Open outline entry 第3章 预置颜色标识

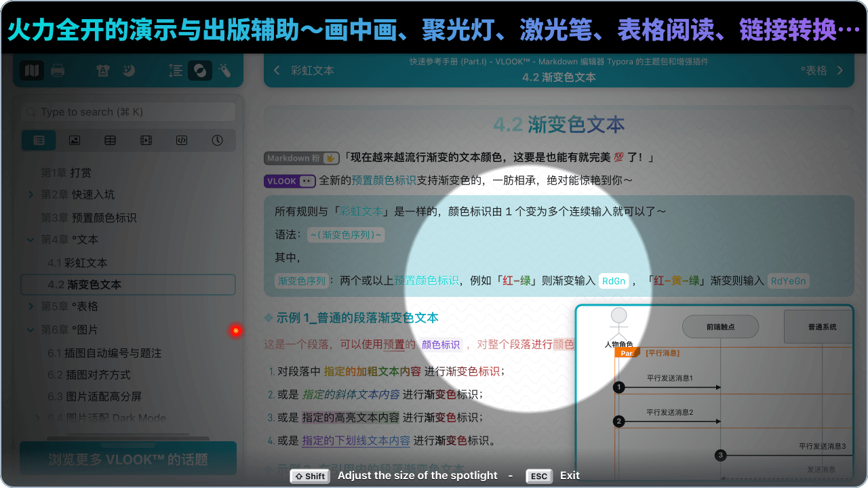[x=88, y=218]
